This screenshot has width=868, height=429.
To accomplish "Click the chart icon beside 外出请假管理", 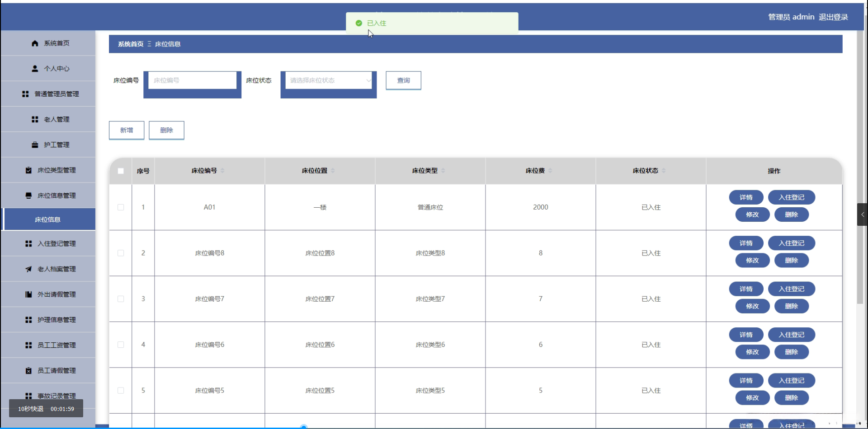I will [28, 294].
